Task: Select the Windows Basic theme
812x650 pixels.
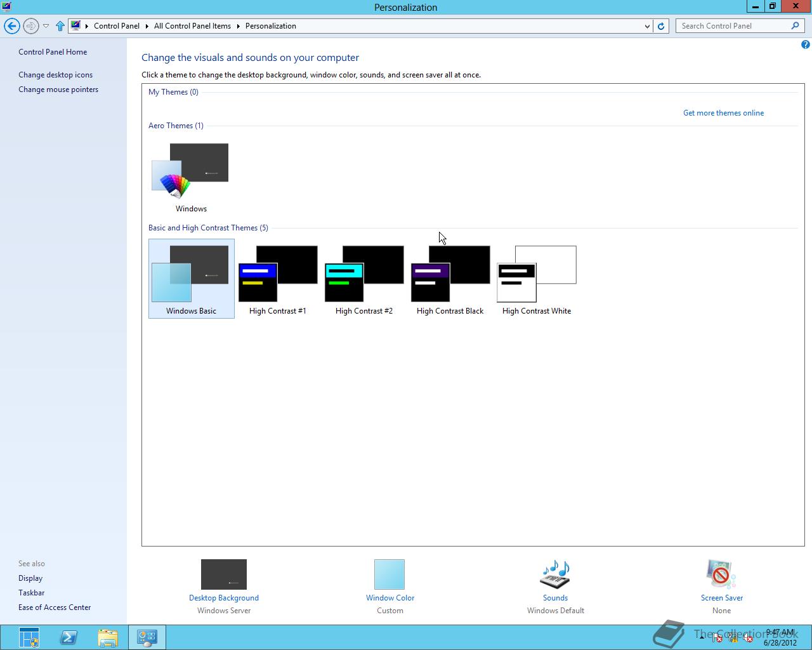Action: point(191,278)
